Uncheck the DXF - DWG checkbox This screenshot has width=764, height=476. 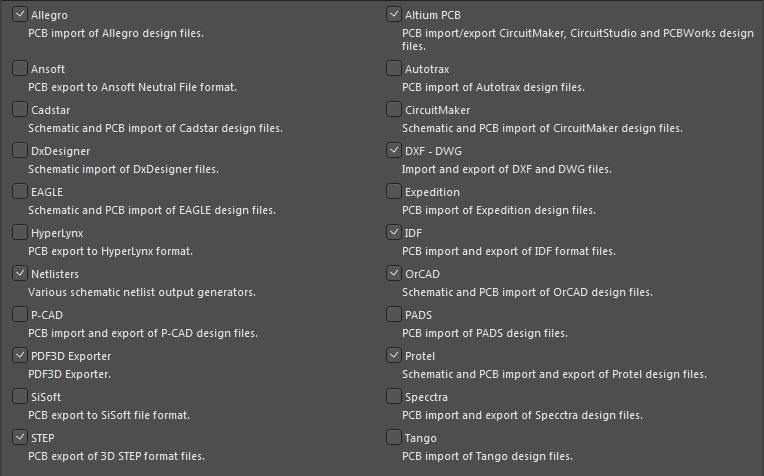pos(394,150)
